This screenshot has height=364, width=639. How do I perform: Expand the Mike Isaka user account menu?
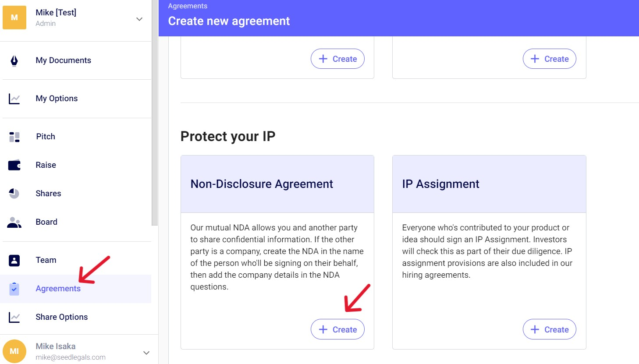(146, 353)
